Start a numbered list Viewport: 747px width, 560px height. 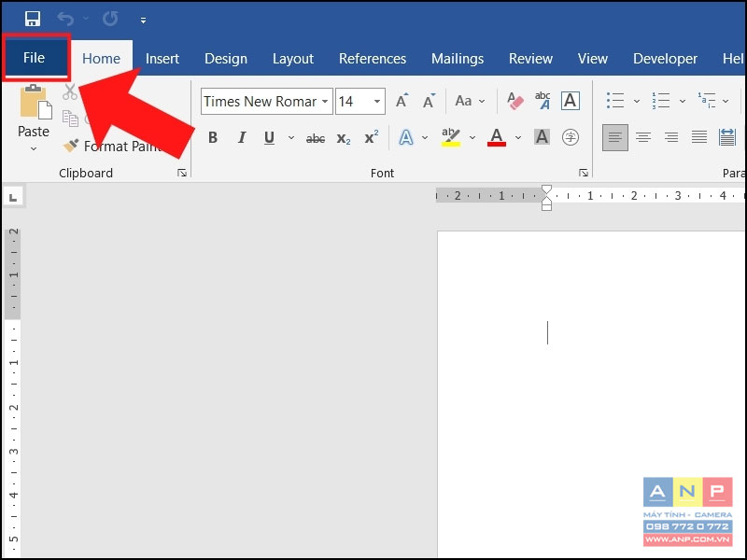(661, 101)
